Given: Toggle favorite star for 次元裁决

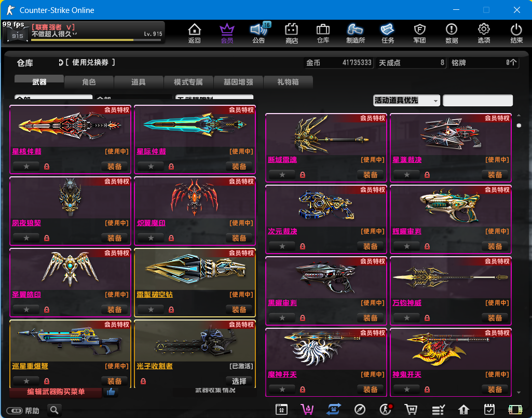Looking at the screenshot, I should (x=282, y=246).
